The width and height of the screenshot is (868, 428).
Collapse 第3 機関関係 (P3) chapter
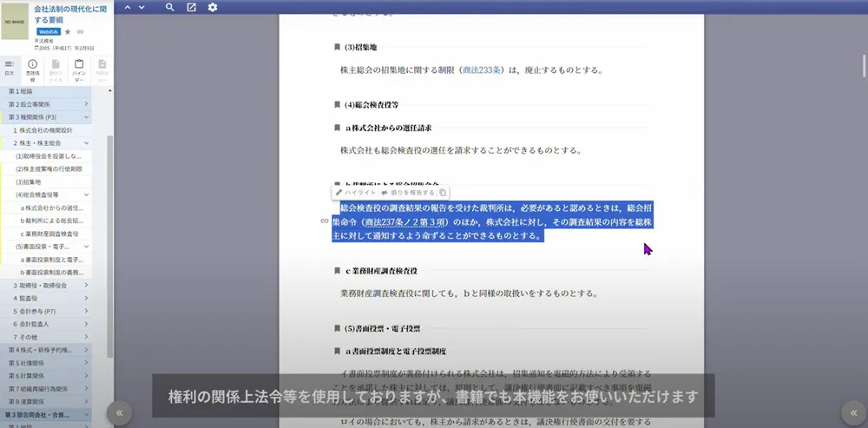[x=87, y=117]
